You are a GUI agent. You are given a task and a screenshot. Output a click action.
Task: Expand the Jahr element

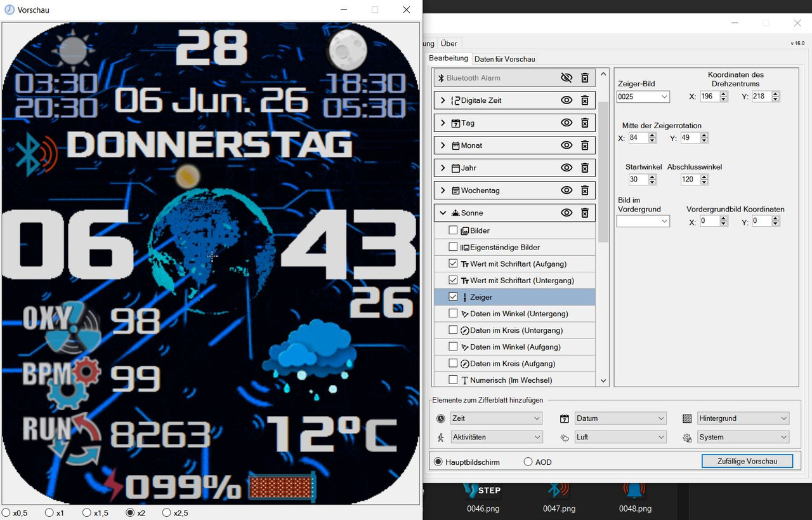[x=443, y=168]
